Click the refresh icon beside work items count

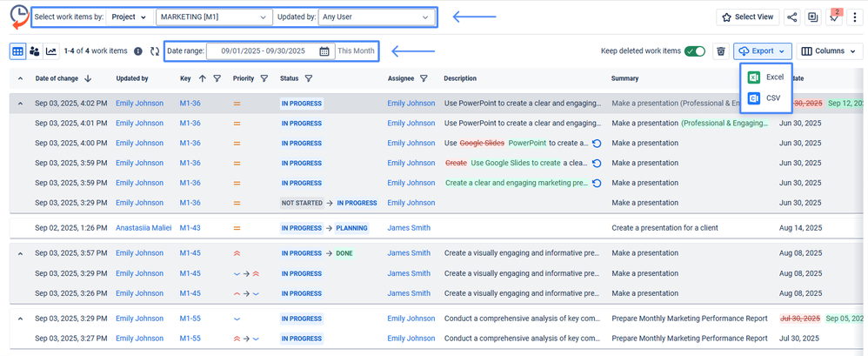coord(155,51)
